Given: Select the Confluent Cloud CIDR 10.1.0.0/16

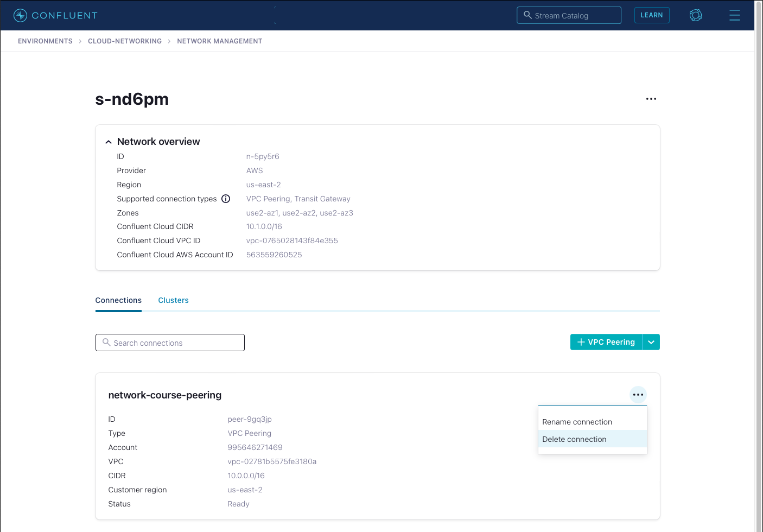Looking at the screenshot, I should (x=264, y=226).
